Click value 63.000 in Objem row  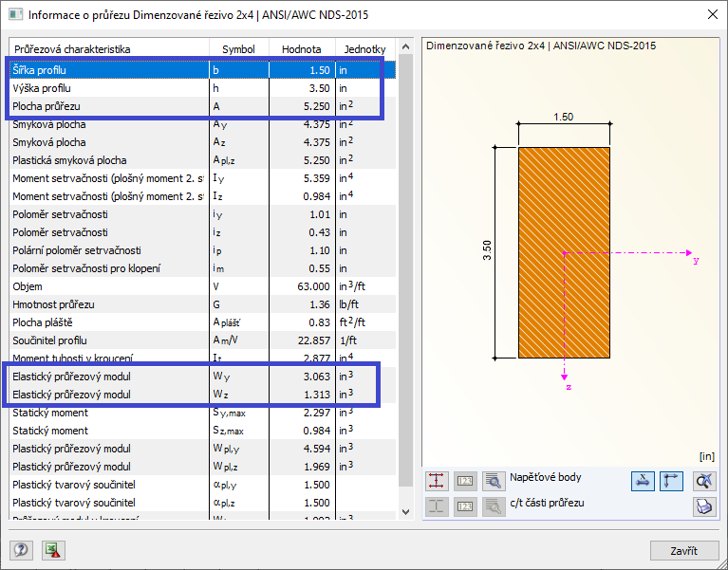pyautogui.click(x=313, y=286)
